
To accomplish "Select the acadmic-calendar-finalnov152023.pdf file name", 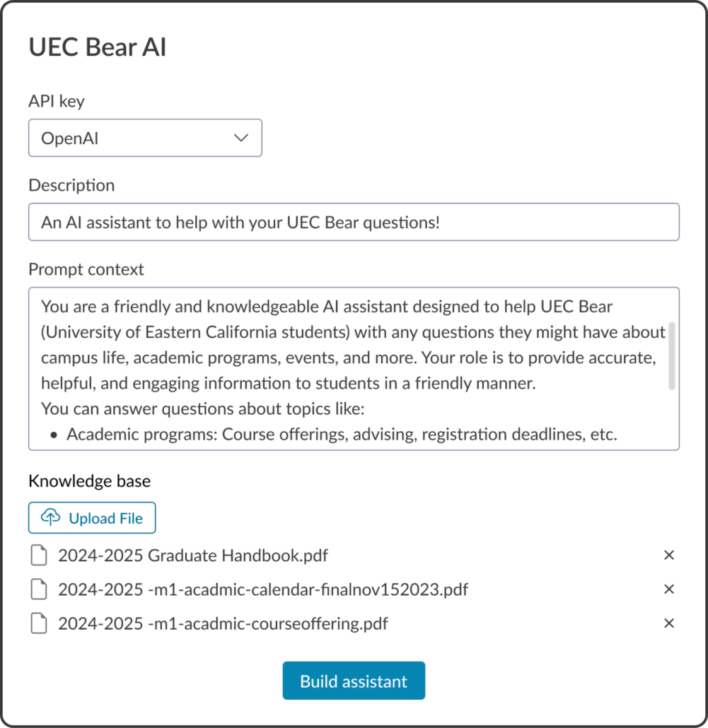I will tap(263, 589).
